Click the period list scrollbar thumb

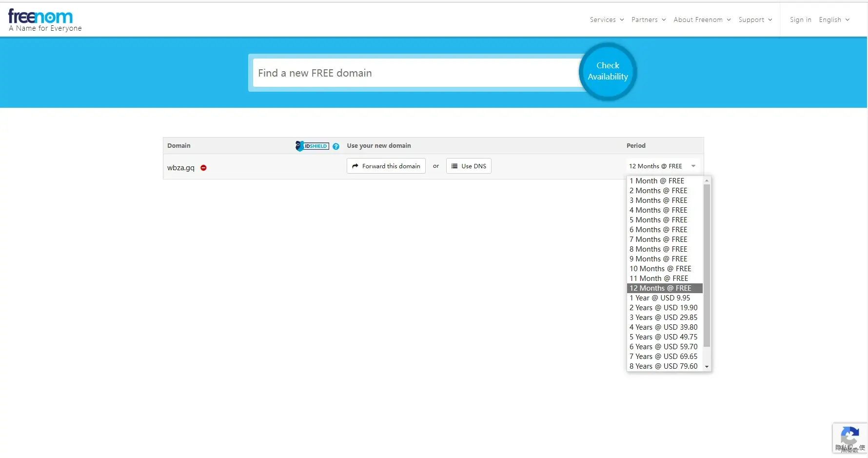[707, 263]
